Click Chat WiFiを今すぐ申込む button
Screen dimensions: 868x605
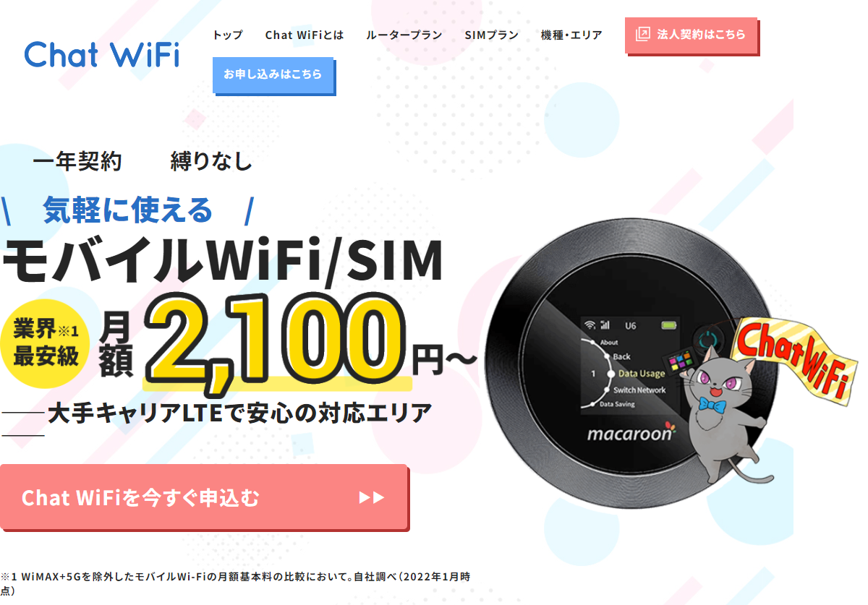point(204,497)
